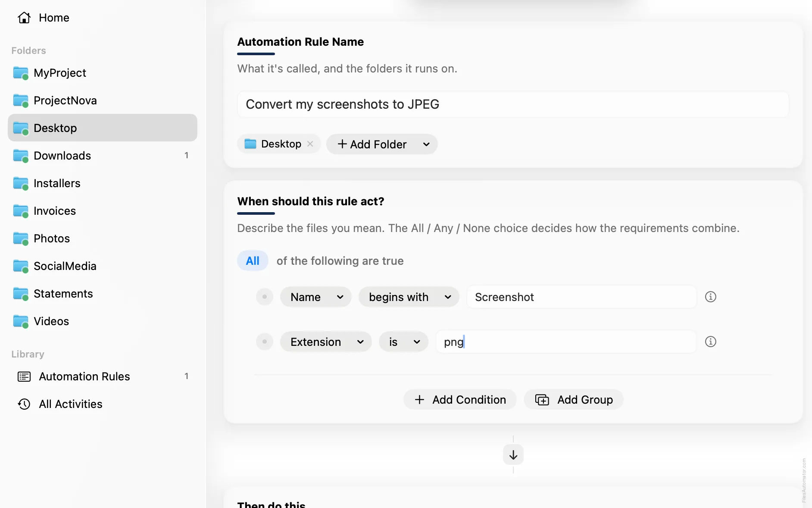Click the 'Automation Rule Name' heading
Image resolution: width=812 pixels, height=508 pixels.
coord(300,42)
